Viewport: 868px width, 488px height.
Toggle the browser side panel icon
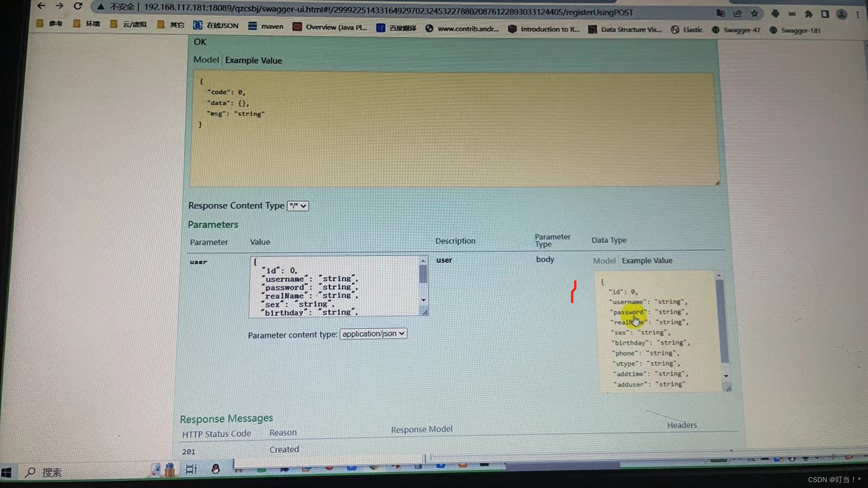[825, 14]
